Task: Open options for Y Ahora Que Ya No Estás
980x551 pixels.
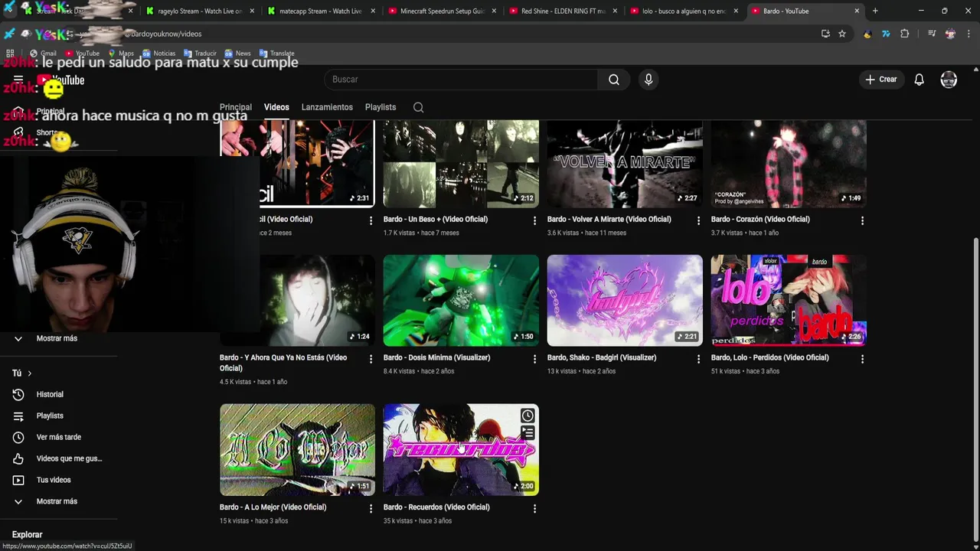Action: [371, 359]
